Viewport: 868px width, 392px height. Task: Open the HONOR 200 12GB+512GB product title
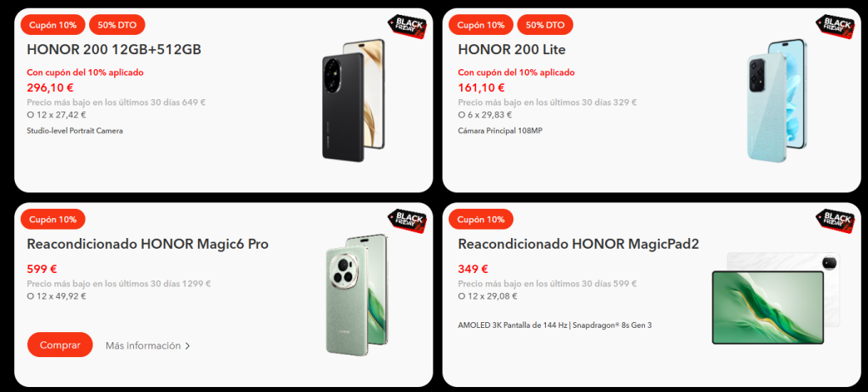pyautogui.click(x=114, y=50)
